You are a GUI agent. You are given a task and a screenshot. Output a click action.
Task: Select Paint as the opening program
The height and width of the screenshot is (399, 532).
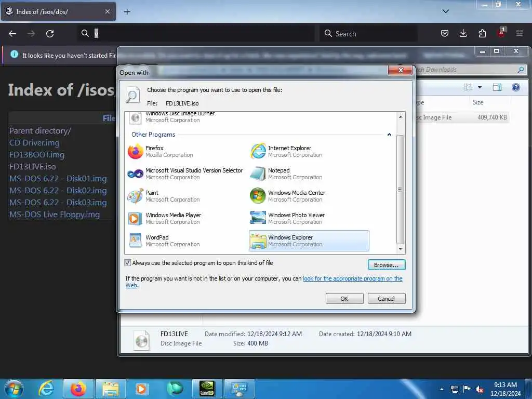(x=186, y=196)
